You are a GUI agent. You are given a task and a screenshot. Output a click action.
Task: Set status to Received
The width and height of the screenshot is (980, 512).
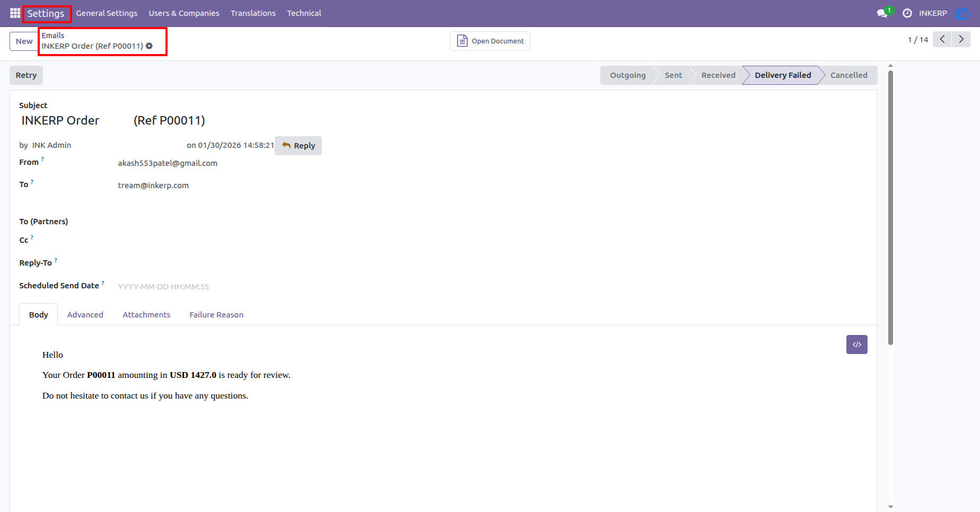coord(718,75)
